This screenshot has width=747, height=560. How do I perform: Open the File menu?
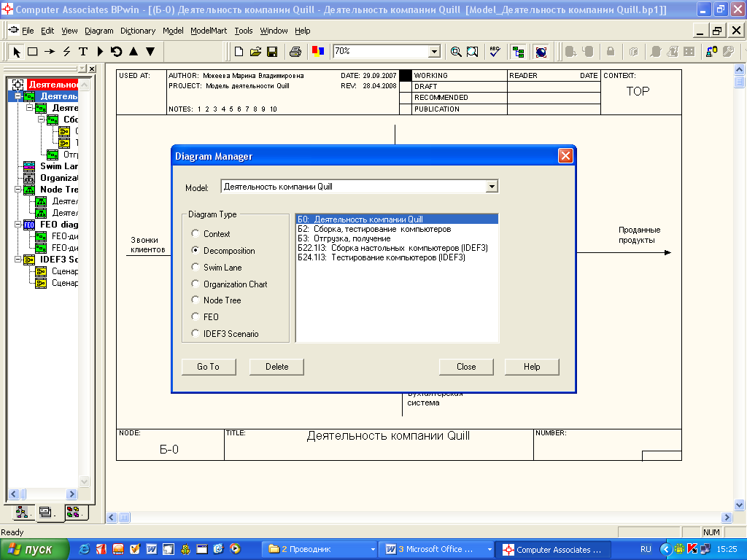(x=28, y=31)
